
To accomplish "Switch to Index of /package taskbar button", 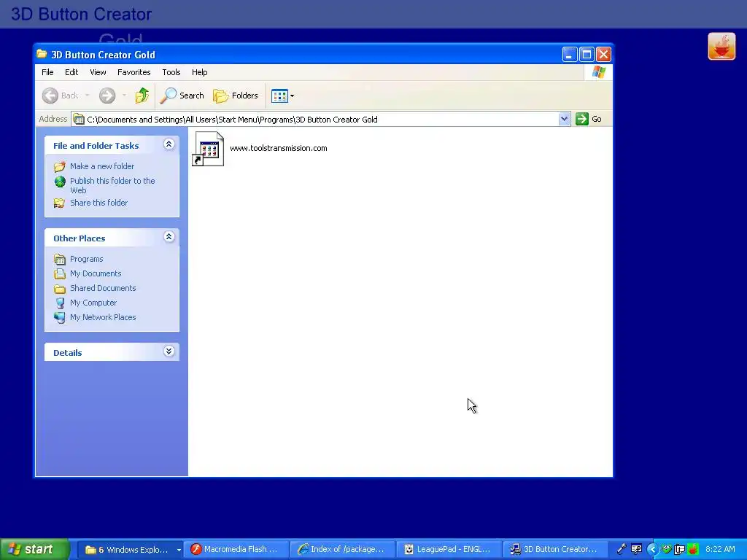I will (343, 550).
